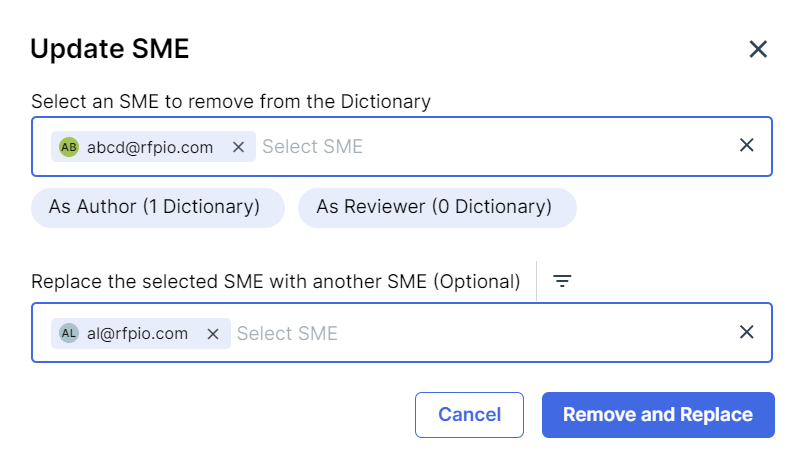Click the 'Select an SME to remove' label
798x462 pixels.
[231, 101]
